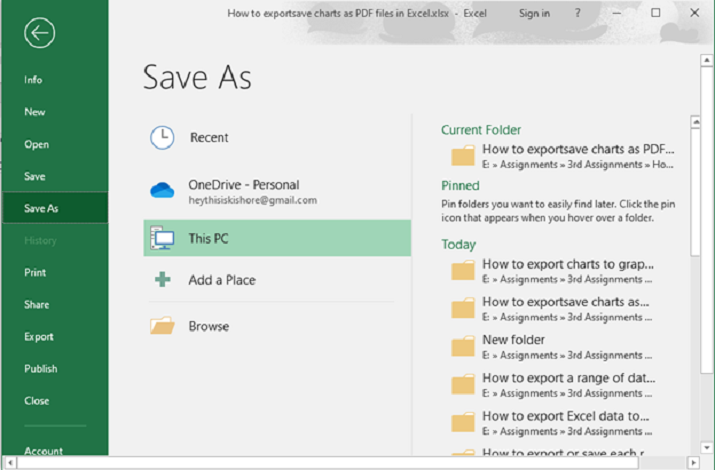
Task: Click the Recent clock icon
Action: (162, 138)
